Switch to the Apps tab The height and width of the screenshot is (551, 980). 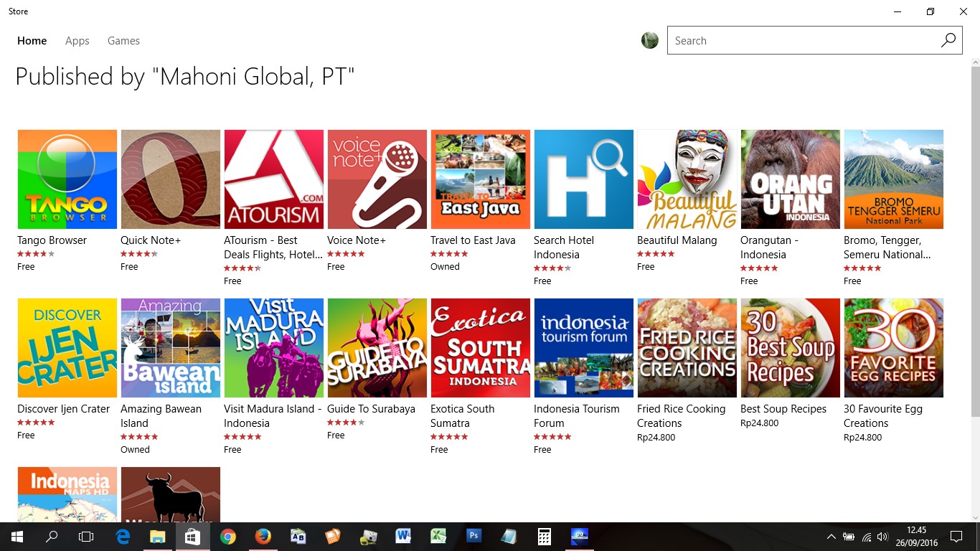pos(77,41)
